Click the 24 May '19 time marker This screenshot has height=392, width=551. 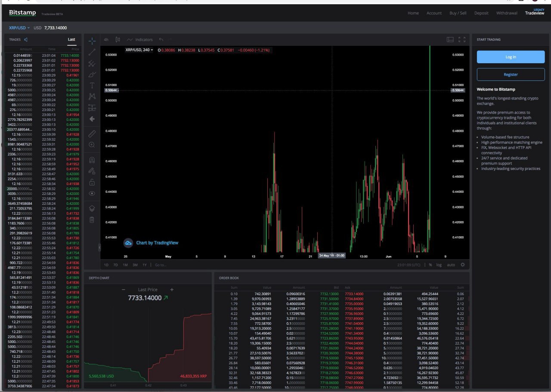[332, 256]
